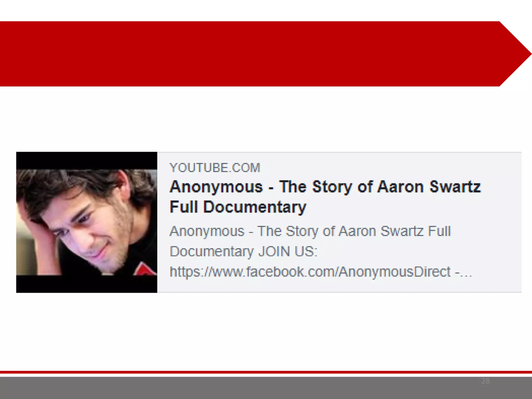Image resolution: width=532 pixels, height=399 pixels.
Task: Click the thin red line above the footer
Action: (266, 372)
